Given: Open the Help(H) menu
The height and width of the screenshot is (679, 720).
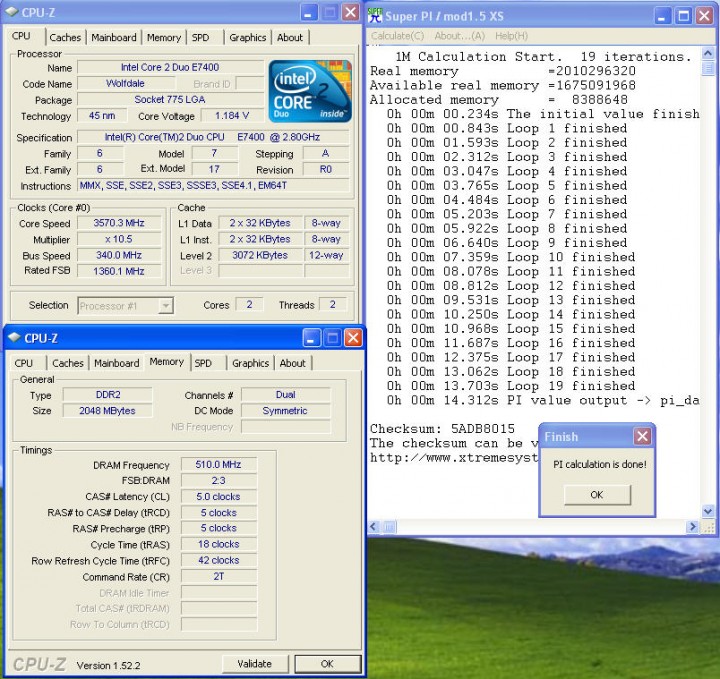Looking at the screenshot, I should coord(512,36).
